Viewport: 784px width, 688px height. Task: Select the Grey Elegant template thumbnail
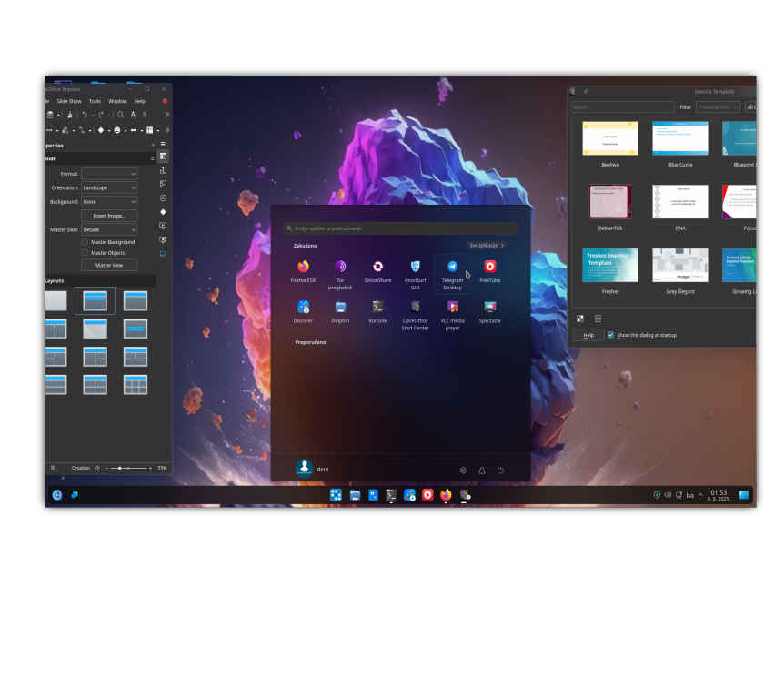point(680,265)
